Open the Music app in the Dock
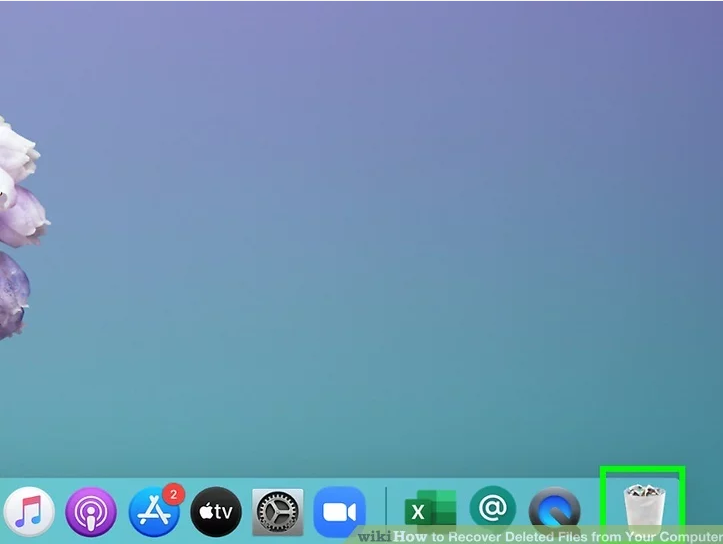The width and height of the screenshot is (723, 544). click(x=29, y=512)
